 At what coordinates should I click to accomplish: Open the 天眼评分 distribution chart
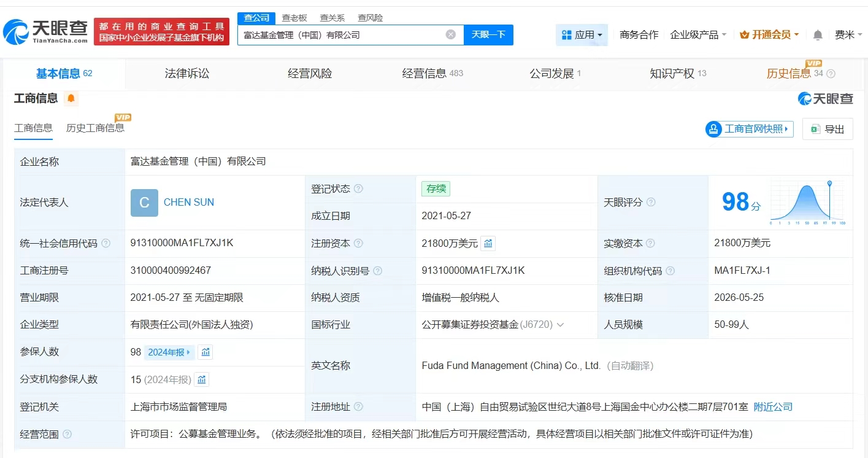(x=808, y=203)
